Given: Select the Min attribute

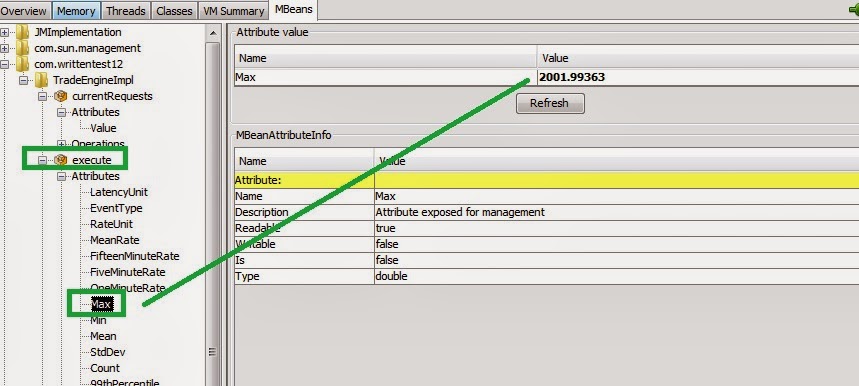Looking at the screenshot, I should click(x=98, y=320).
